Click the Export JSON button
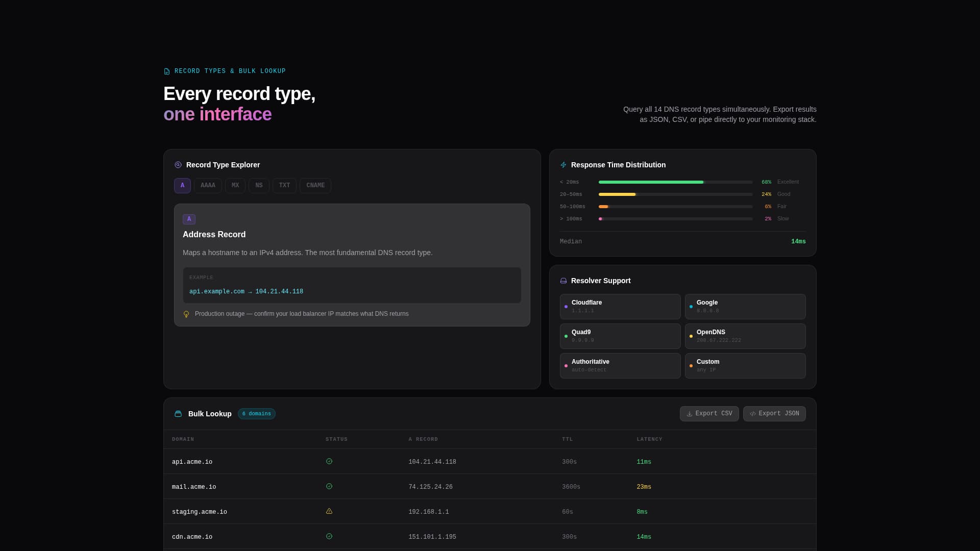The height and width of the screenshot is (551, 980). click(x=774, y=414)
